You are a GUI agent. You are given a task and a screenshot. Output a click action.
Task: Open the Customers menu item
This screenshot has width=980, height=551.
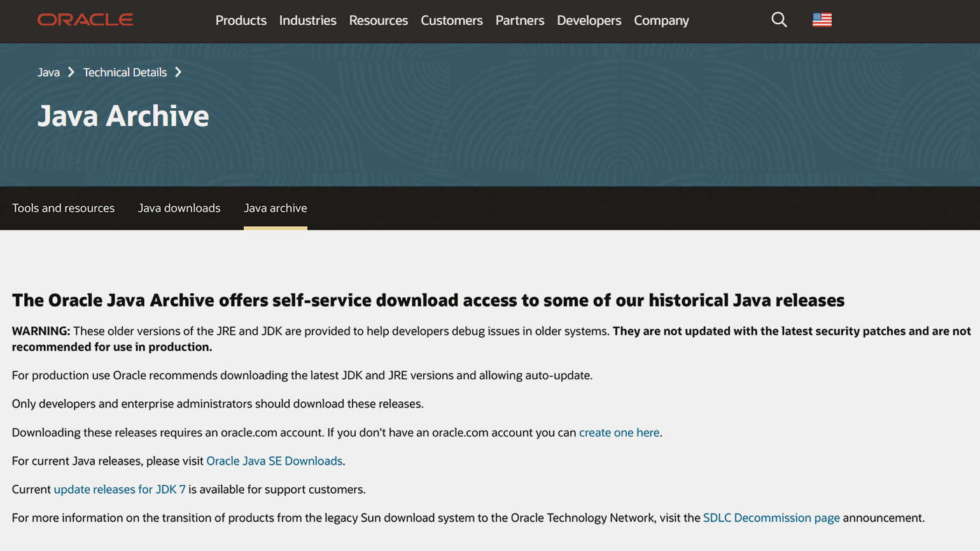(451, 20)
